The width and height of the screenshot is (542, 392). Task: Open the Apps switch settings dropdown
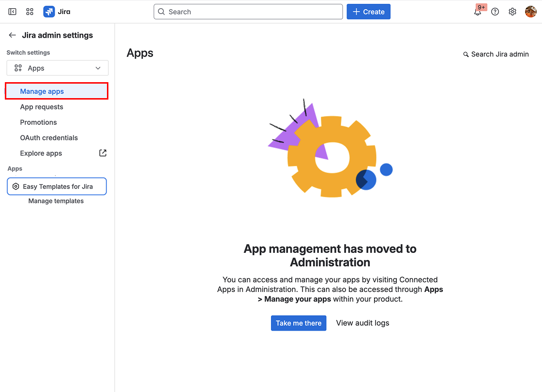[57, 68]
